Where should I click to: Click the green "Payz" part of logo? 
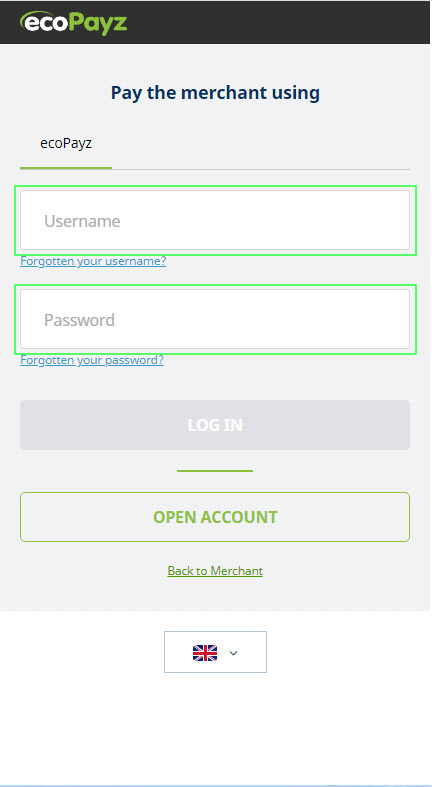pyautogui.click(x=98, y=24)
